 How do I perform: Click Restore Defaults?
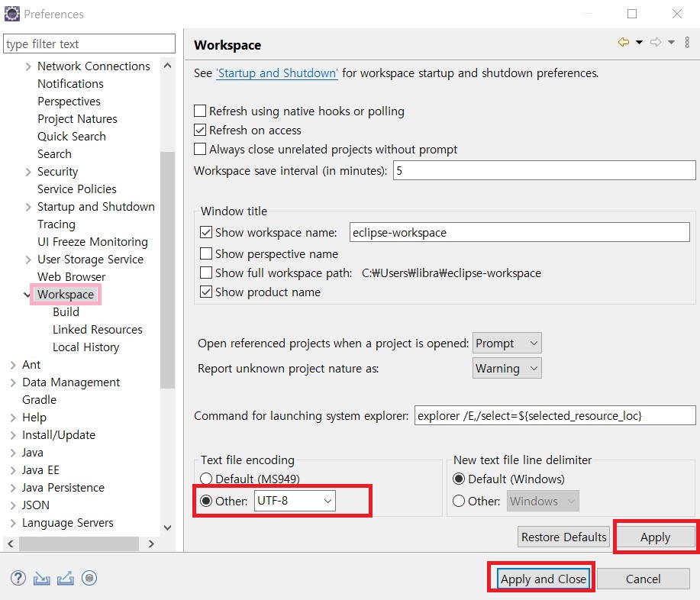(x=564, y=537)
